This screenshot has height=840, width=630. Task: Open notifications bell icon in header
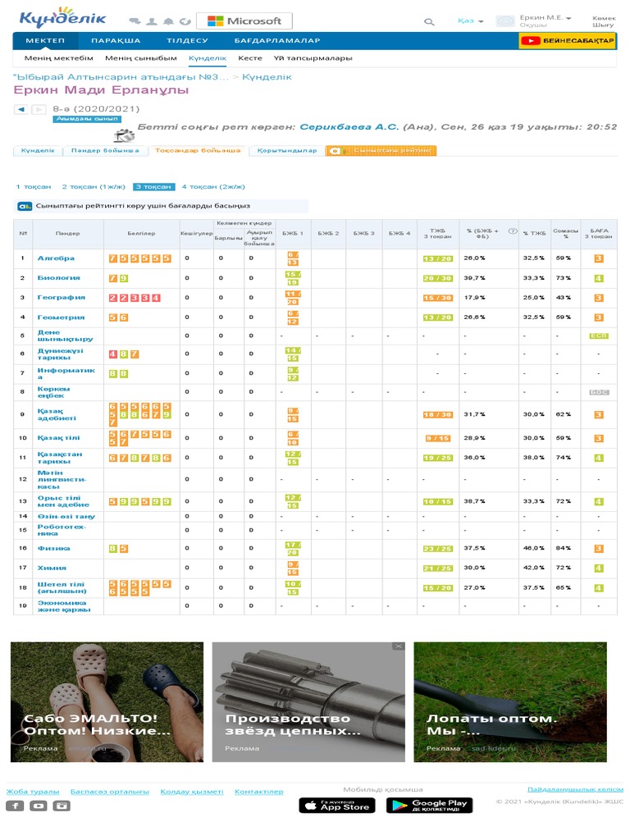pos(169,21)
